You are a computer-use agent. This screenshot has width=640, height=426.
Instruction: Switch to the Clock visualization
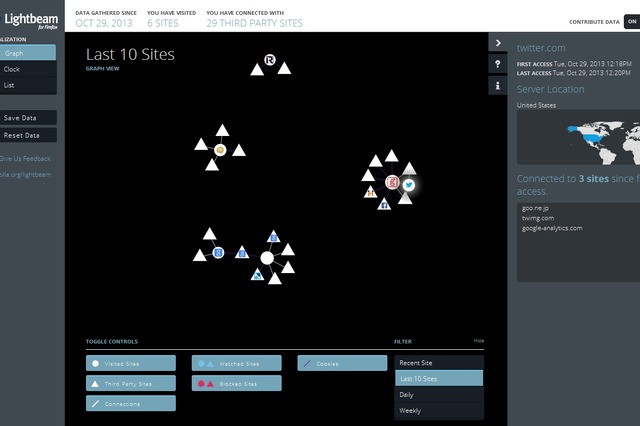point(28,69)
